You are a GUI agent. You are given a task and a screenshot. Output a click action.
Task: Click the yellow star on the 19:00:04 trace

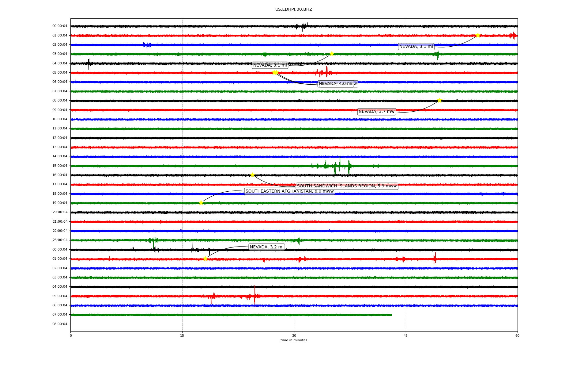pos(201,203)
